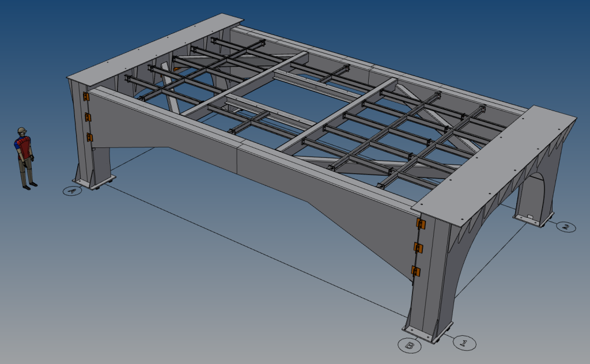590x364 pixels.
Task: Click the grid bubble labeled 1
Action: click(x=464, y=343)
